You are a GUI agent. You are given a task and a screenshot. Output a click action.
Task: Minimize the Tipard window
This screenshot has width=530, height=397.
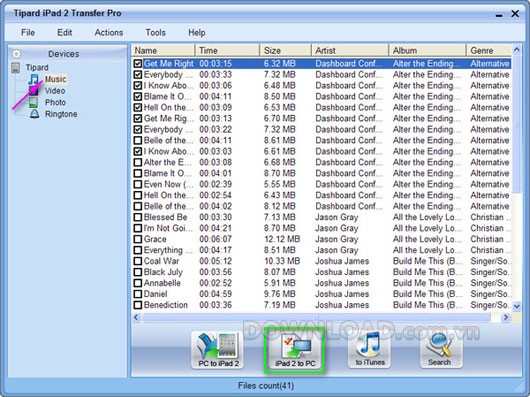click(499, 15)
